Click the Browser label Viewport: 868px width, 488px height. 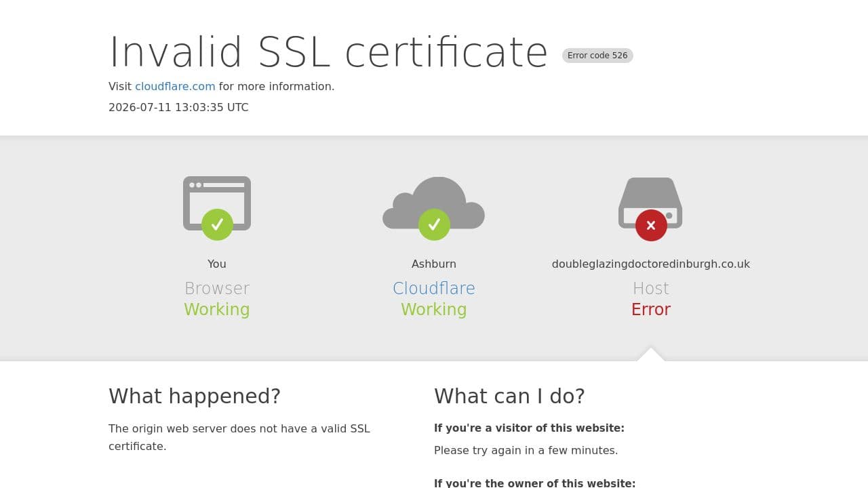click(x=217, y=288)
